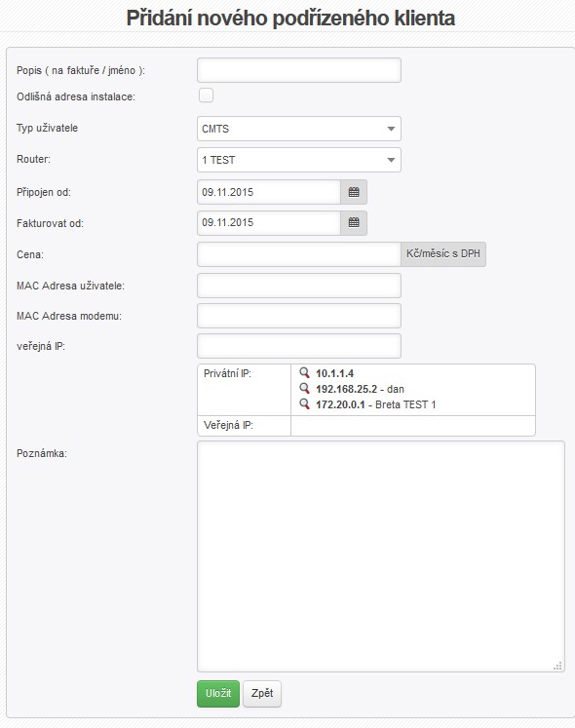Click the Poznámka: label

42,453
